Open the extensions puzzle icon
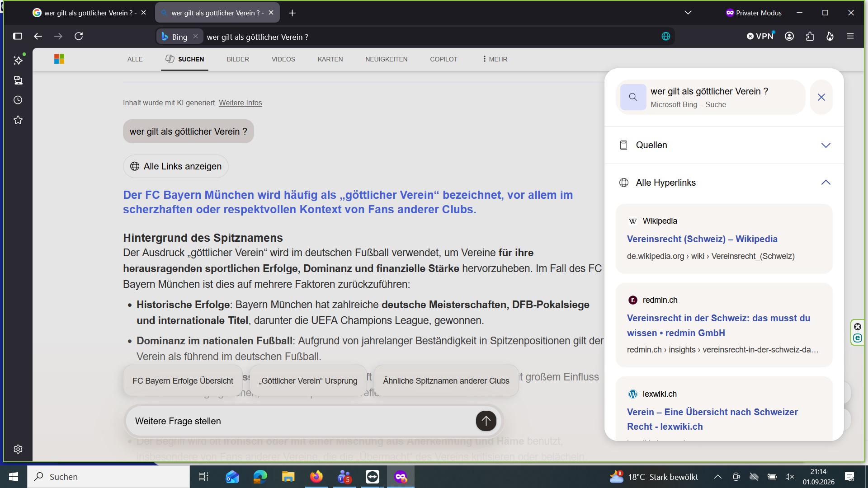This screenshot has height=488, width=868. click(x=810, y=36)
